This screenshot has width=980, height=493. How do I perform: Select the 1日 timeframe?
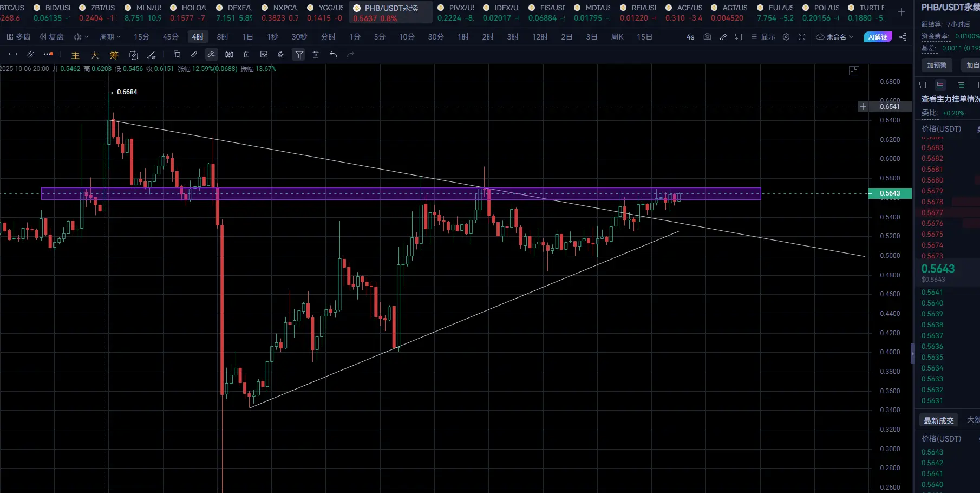pyautogui.click(x=247, y=37)
